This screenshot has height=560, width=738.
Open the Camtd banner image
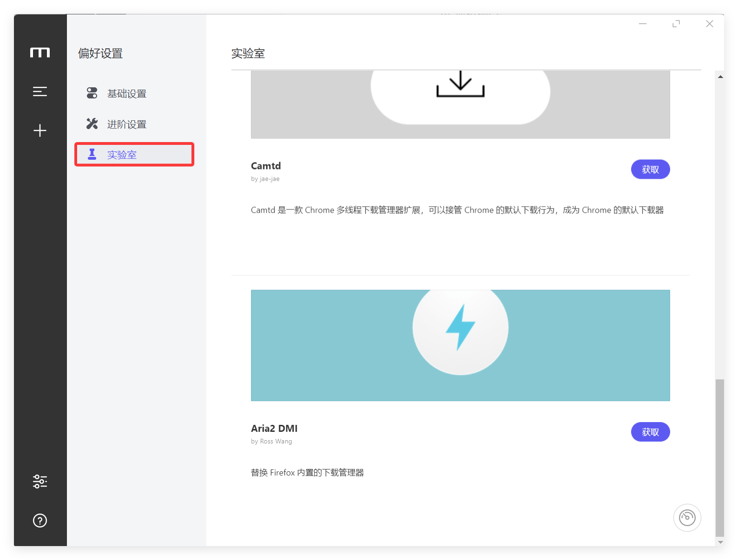(461, 104)
